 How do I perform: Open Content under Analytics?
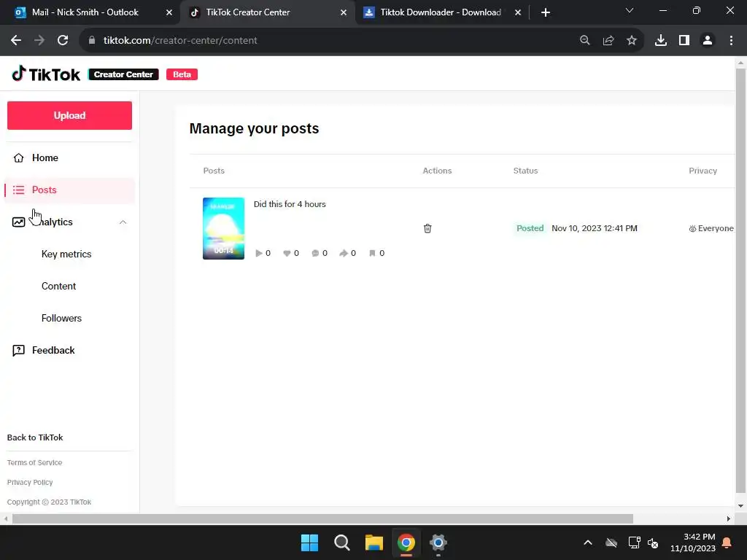pos(58,286)
